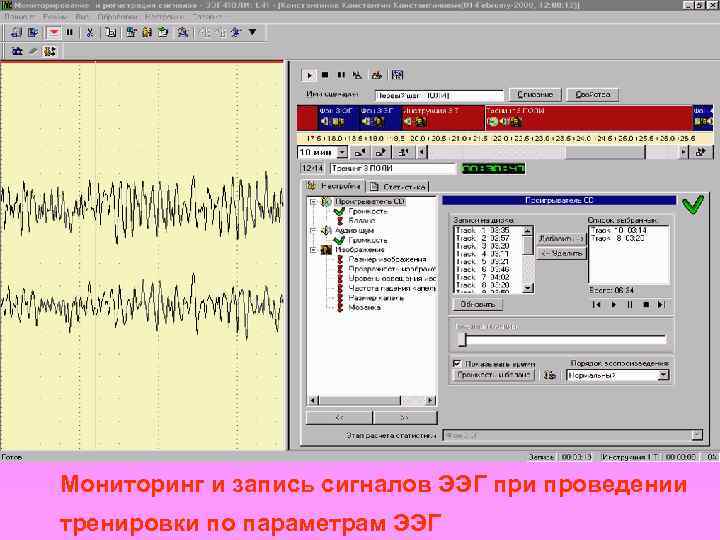The height and width of the screenshot is (540, 720).
Task: Switch to the Статистика tab
Action: [398, 186]
